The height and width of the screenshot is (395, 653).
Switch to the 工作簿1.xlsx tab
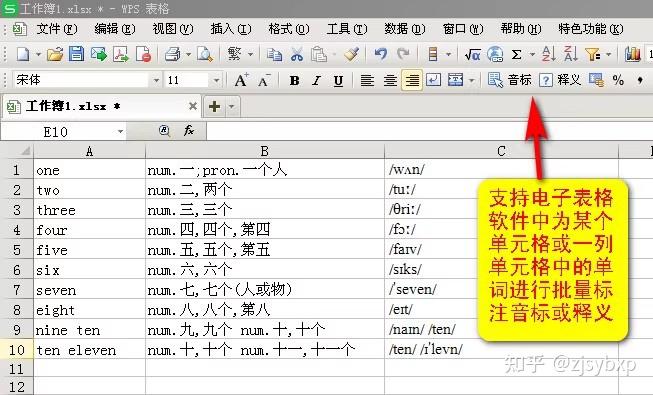click(101, 106)
